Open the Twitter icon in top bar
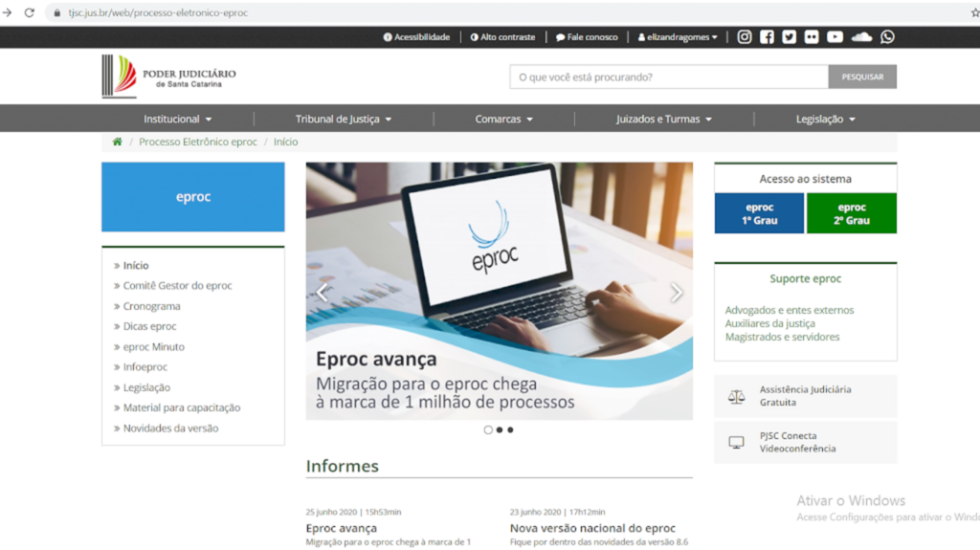The height and width of the screenshot is (550, 980). [790, 37]
